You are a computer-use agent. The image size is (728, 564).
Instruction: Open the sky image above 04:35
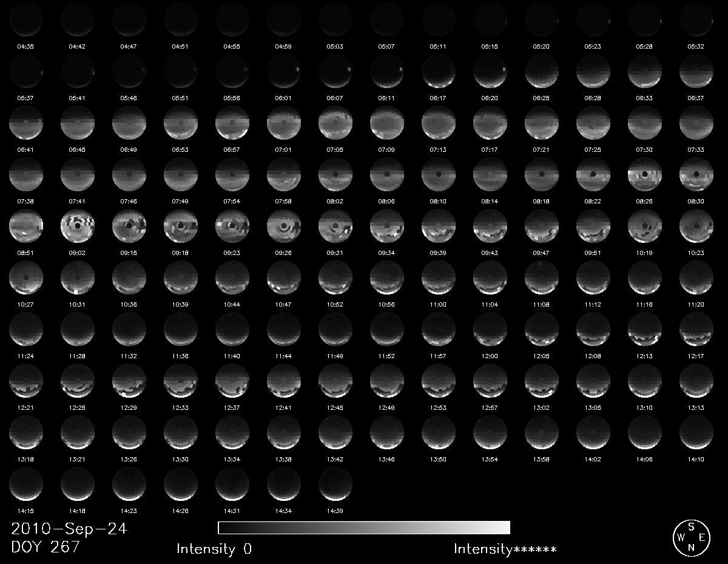(x=26, y=19)
